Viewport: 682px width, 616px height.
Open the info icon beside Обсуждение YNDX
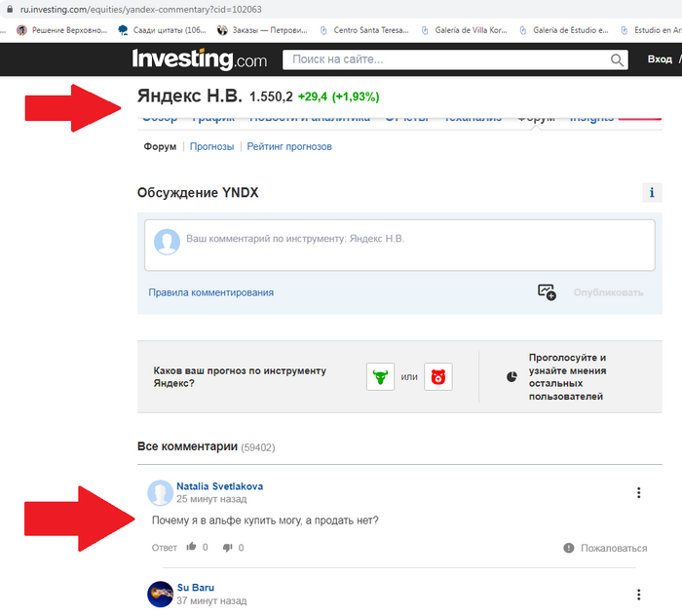(652, 192)
